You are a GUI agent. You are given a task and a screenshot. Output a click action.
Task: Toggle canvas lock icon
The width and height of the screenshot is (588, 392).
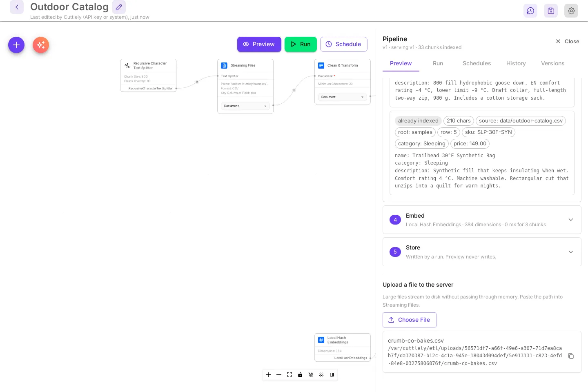(x=300, y=375)
